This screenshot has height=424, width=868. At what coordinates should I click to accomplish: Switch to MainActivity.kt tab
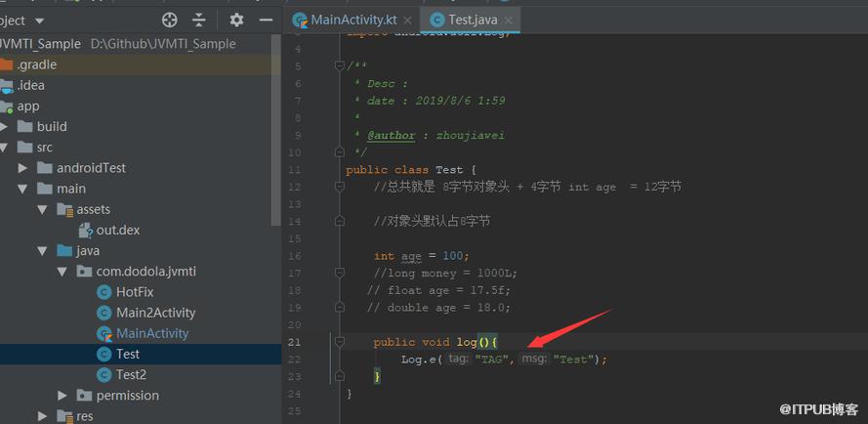pyautogui.click(x=353, y=20)
